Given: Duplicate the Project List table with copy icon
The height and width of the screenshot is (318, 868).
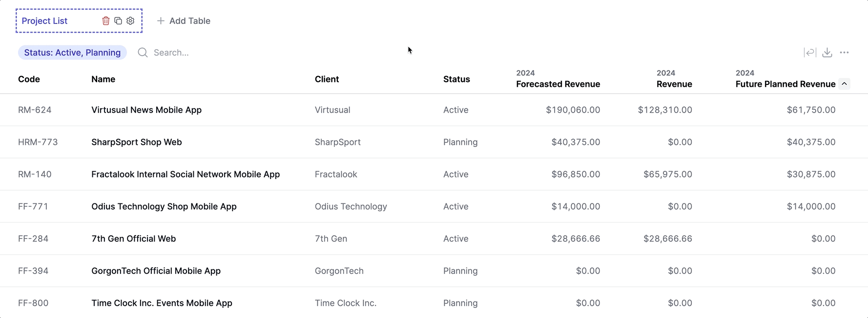Looking at the screenshot, I should (x=118, y=21).
